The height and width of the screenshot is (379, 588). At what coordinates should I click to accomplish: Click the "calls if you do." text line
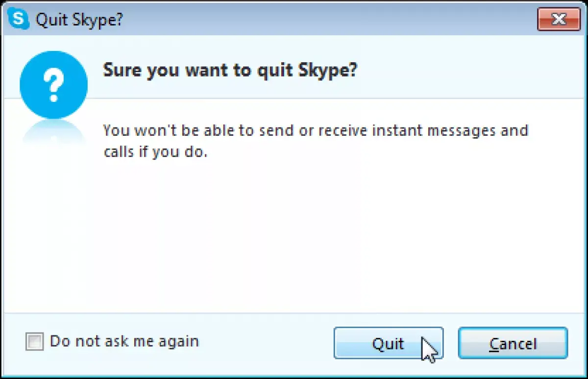click(156, 152)
